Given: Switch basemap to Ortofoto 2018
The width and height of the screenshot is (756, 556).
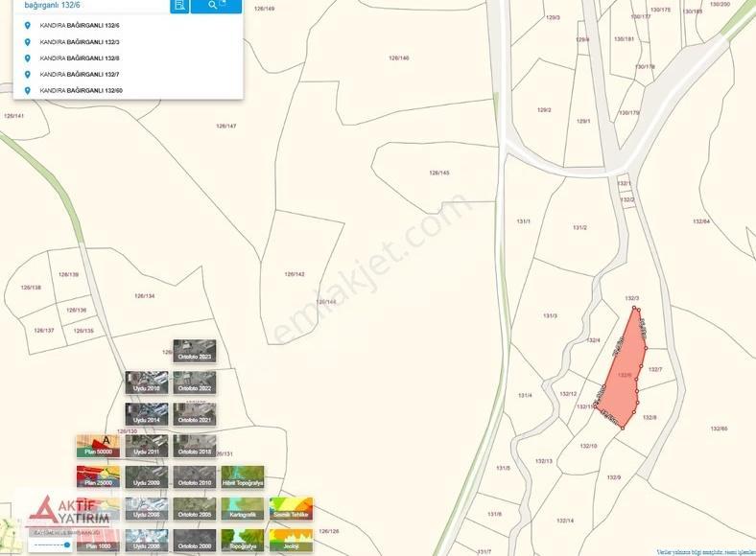Looking at the screenshot, I should click(195, 446).
